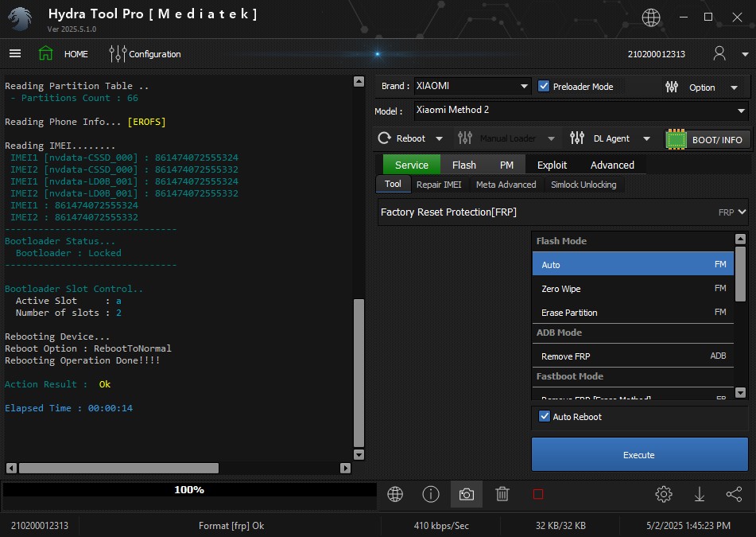756x537 pixels.
Task: Click log scroll right arrow
Action: pyautogui.click(x=345, y=468)
